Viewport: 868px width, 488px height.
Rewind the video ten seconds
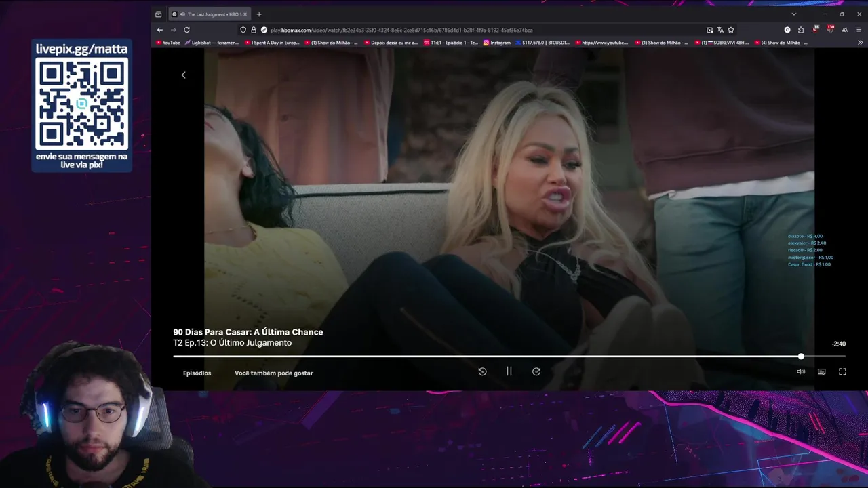482,371
